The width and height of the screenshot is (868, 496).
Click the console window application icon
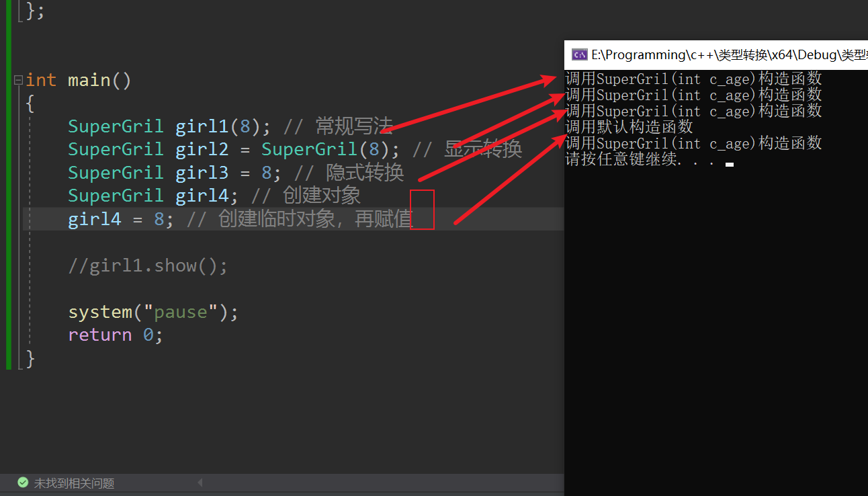pyautogui.click(x=578, y=54)
